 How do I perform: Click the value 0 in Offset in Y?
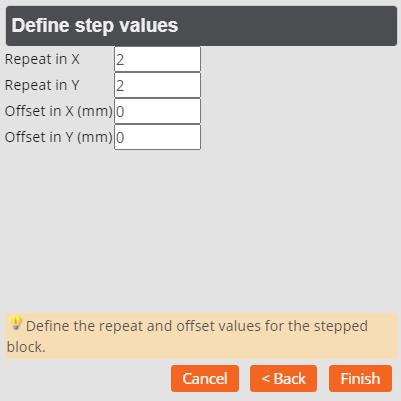coord(120,138)
